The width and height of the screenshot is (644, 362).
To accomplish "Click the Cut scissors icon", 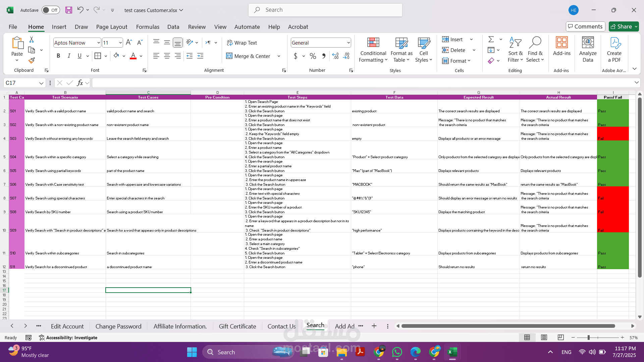I will point(32,40).
